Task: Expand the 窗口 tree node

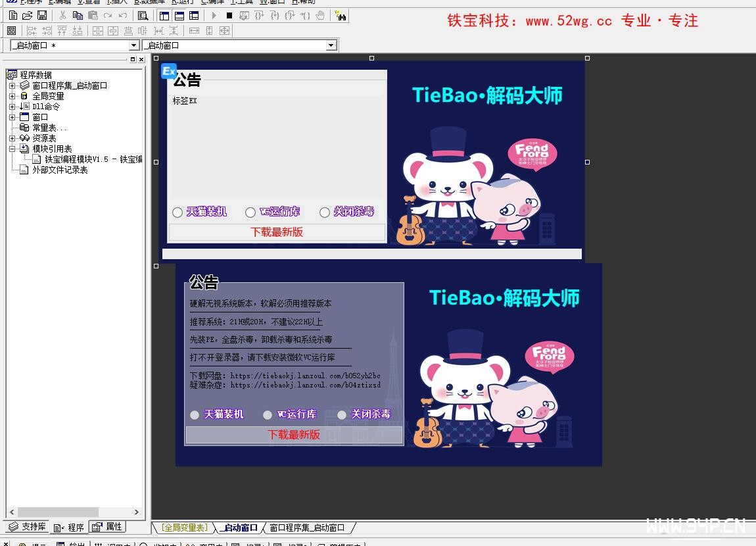Action: click(x=12, y=117)
